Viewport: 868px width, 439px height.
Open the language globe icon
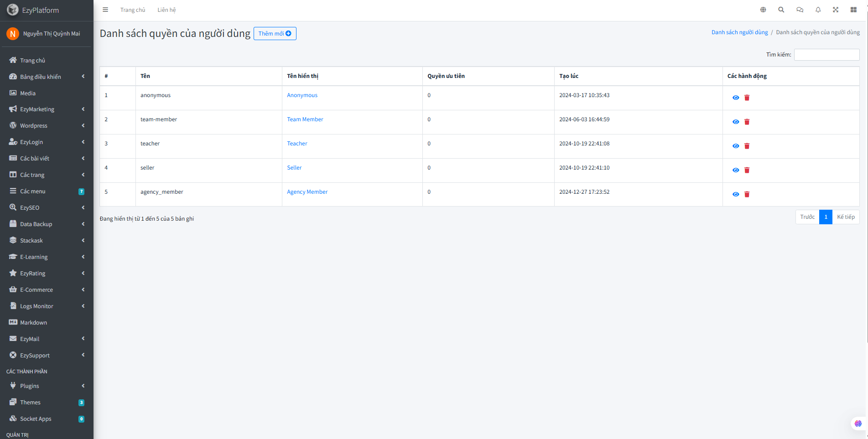[x=763, y=10]
